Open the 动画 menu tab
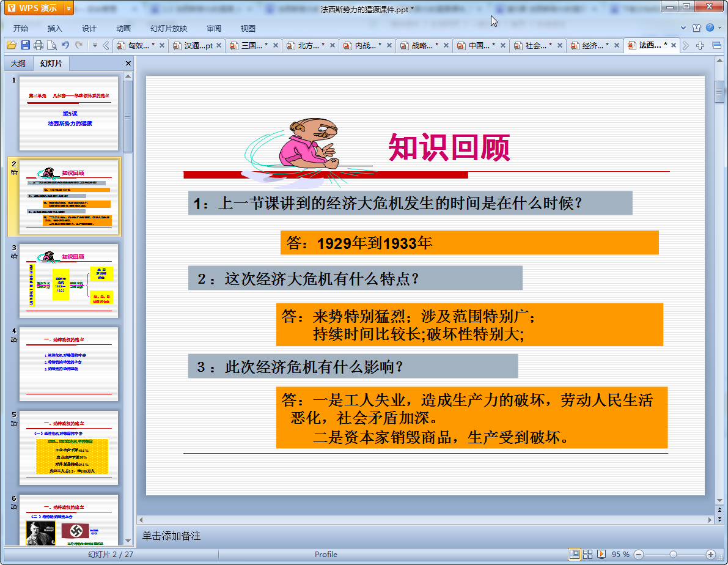728x565 pixels. pos(123,28)
